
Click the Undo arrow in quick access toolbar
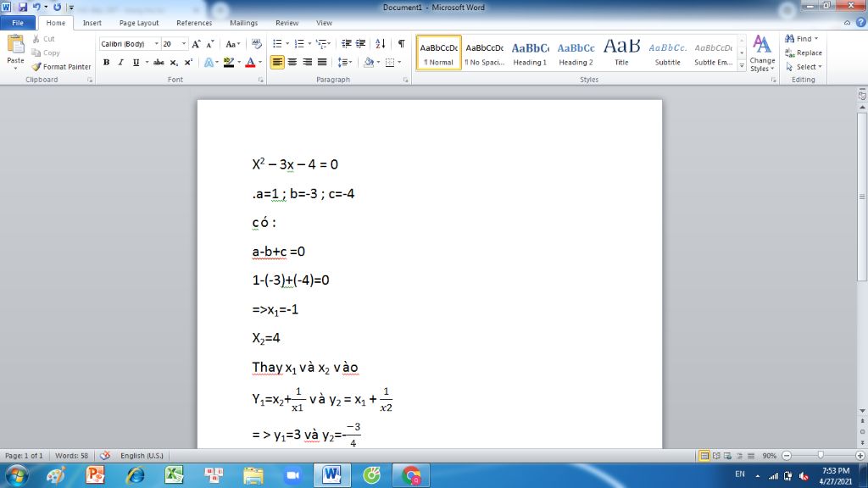(36, 7)
